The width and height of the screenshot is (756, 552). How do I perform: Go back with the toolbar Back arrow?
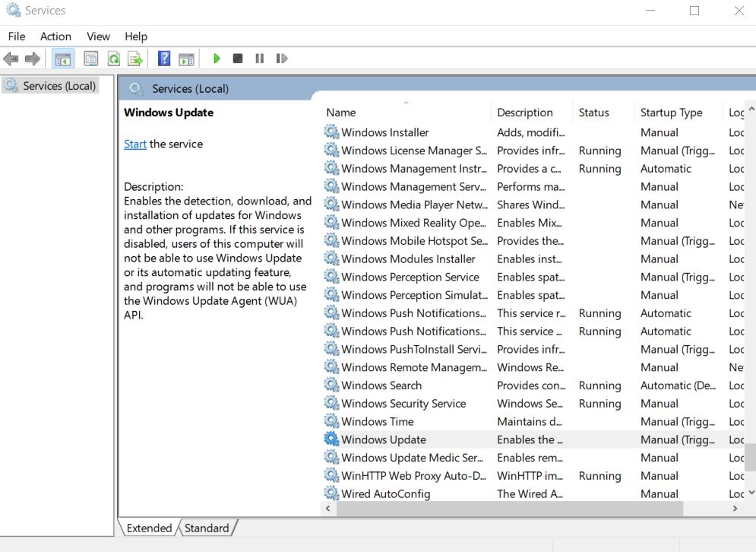[x=11, y=59]
